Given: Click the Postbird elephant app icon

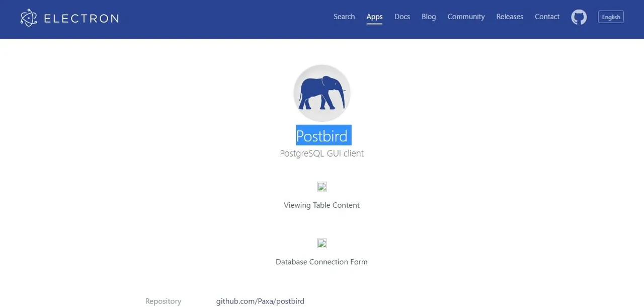Looking at the screenshot, I should point(322,93).
